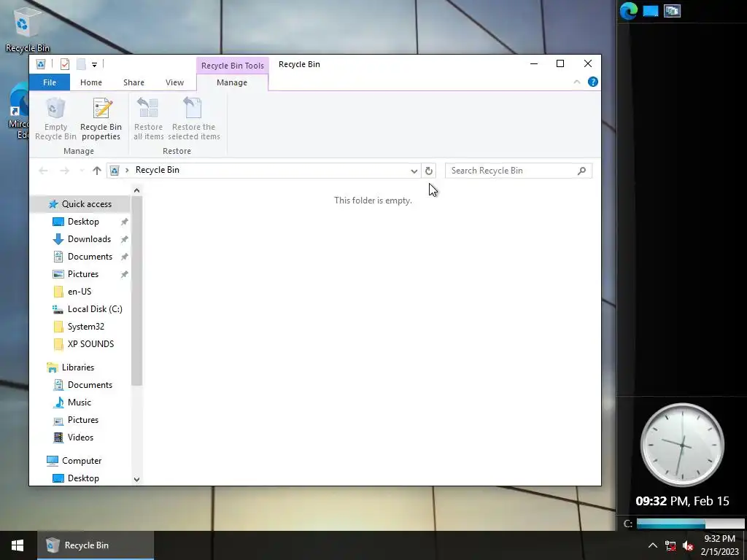Select Quick access in navigation pane
Image resolution: width=747 pixels, height=560 pixels.
click(x=80, y=204)
